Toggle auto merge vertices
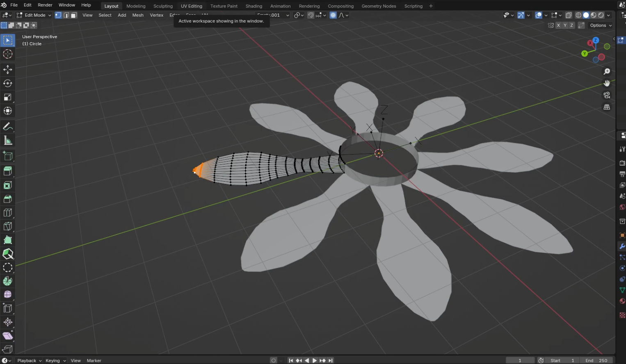 (x=581, y=25)
